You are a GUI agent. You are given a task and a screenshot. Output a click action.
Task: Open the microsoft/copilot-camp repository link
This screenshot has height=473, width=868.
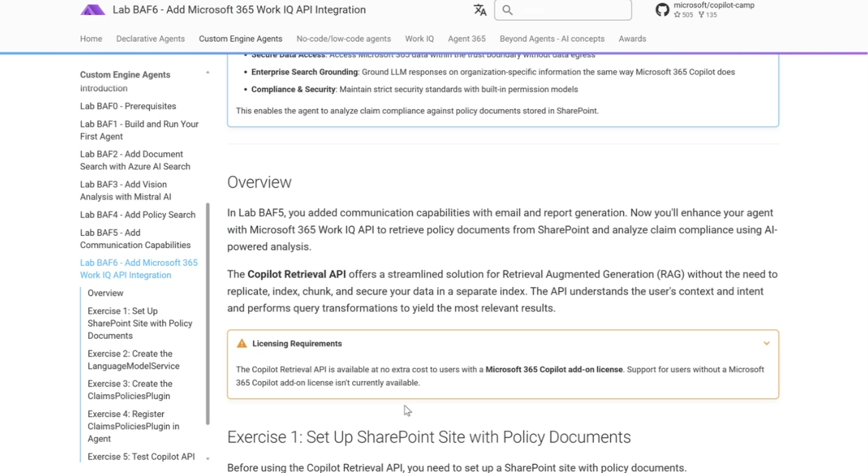point(713,6)
